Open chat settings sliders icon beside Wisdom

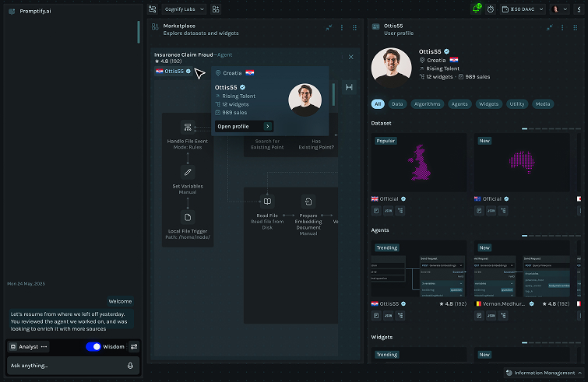click(134, 347)
